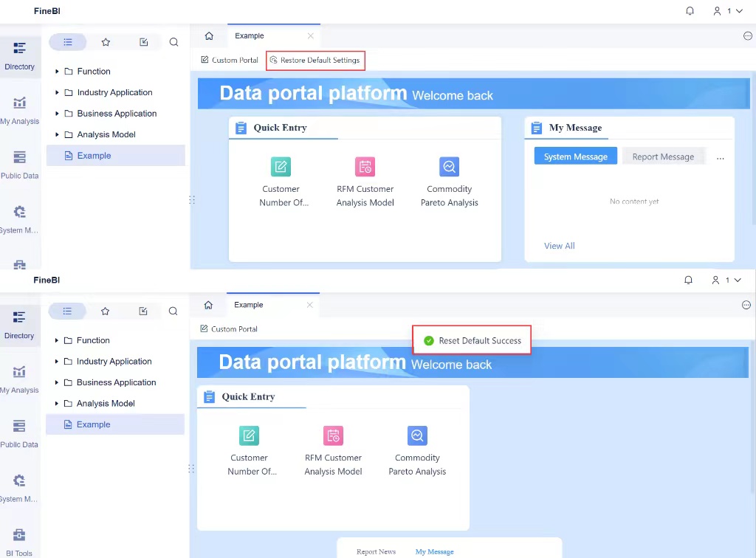Close Example tab in bottom window
756x558 pixels.
(x=310, y=305)
